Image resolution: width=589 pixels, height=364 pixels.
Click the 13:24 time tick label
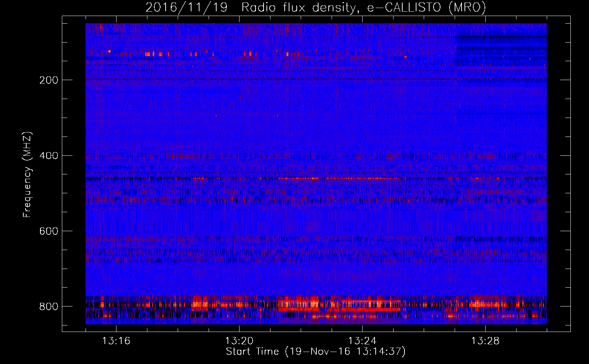tap(362, 341)
